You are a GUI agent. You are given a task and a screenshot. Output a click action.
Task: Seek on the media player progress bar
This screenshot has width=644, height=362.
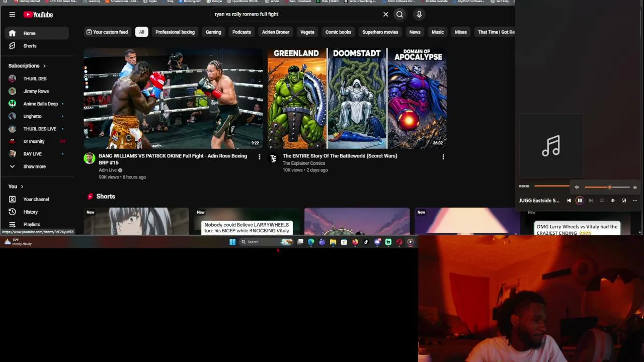tap(551, 186)
